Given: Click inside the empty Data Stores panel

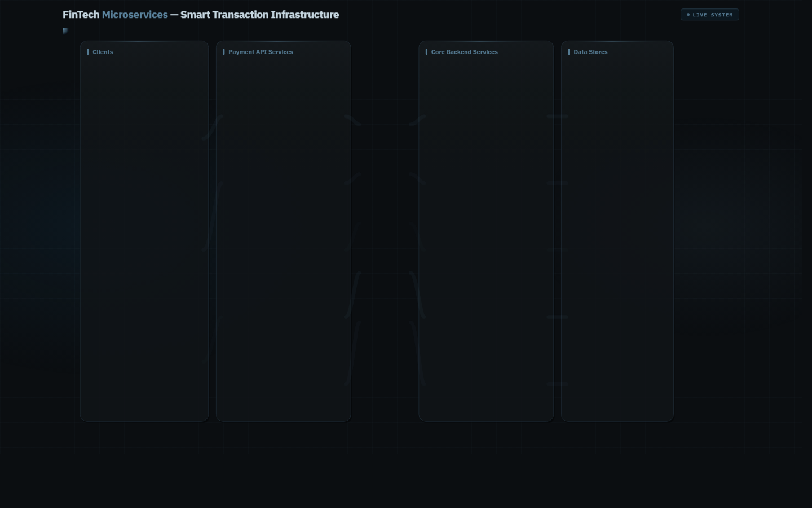Looking at the screenshot, I should (617, 237).
